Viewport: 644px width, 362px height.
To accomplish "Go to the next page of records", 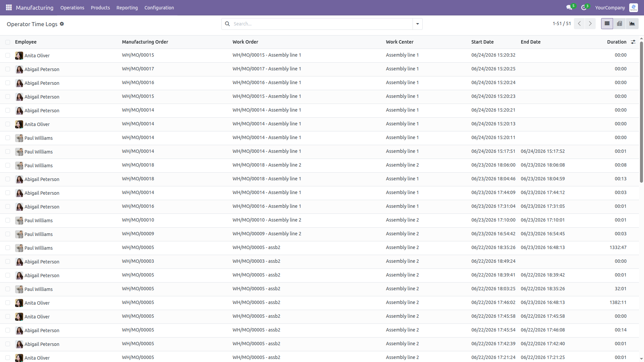I will tap(590, 24).
